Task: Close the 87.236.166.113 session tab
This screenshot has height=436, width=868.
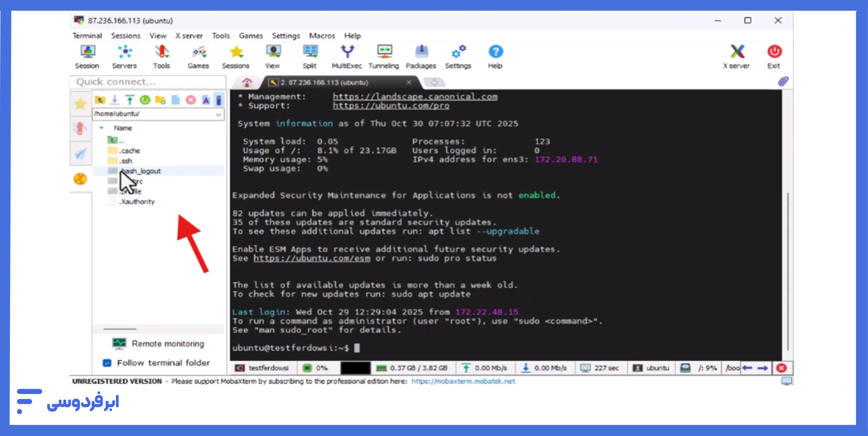Action: click(409, 82)
